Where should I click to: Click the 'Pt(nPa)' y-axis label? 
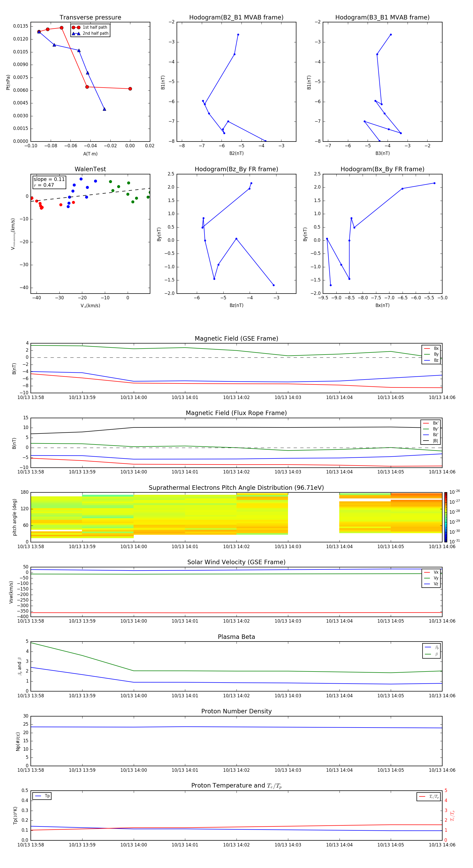(8, 82)
